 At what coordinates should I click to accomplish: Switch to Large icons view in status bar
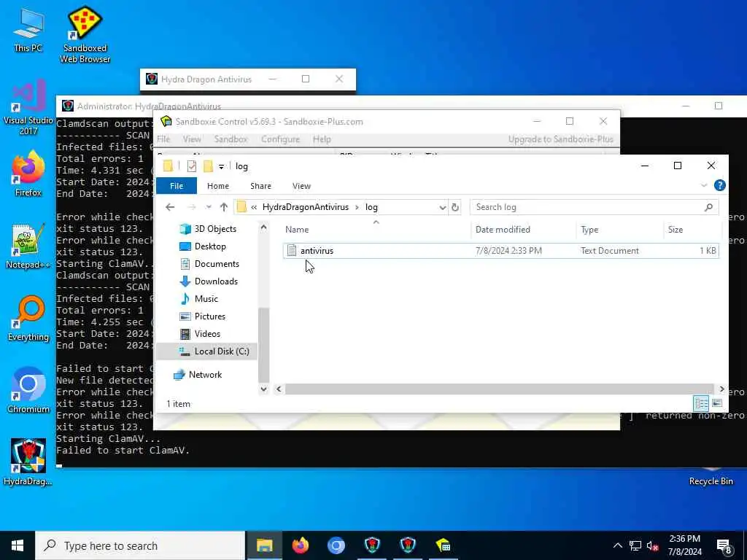(x=716, y=404)
